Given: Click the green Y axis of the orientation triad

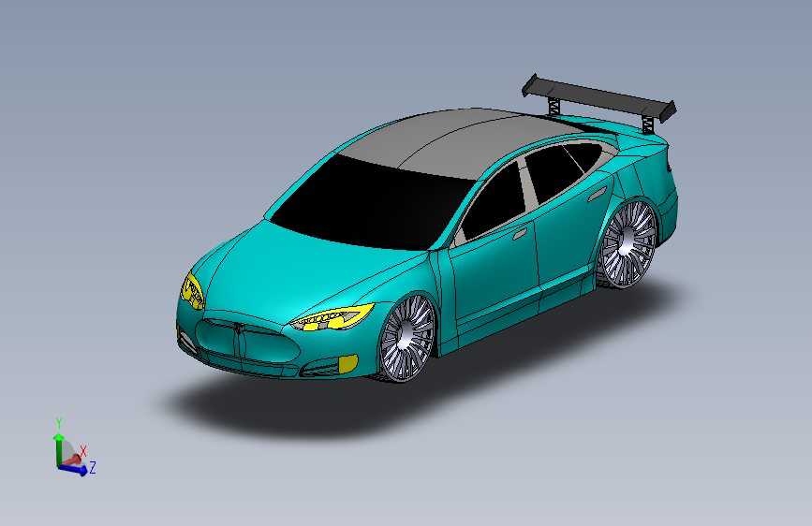Looking at the screenshot, I should (58, 449).
